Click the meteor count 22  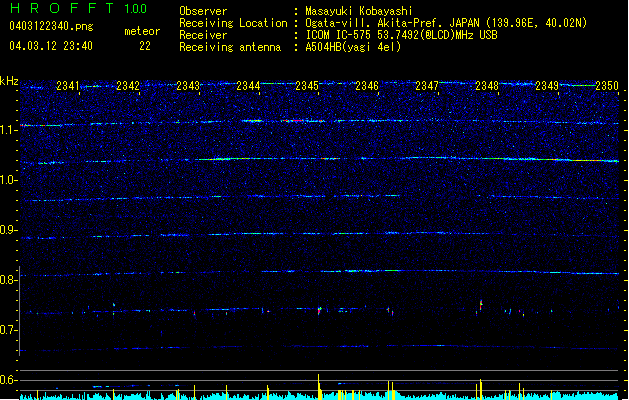pyautogui.click(x=145, y=46)
